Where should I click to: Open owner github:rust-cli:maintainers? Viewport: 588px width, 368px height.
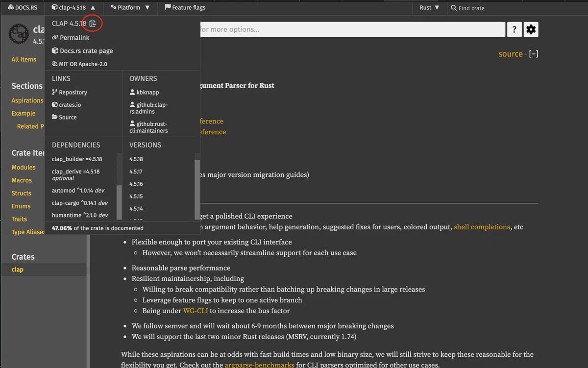[148, 127]
